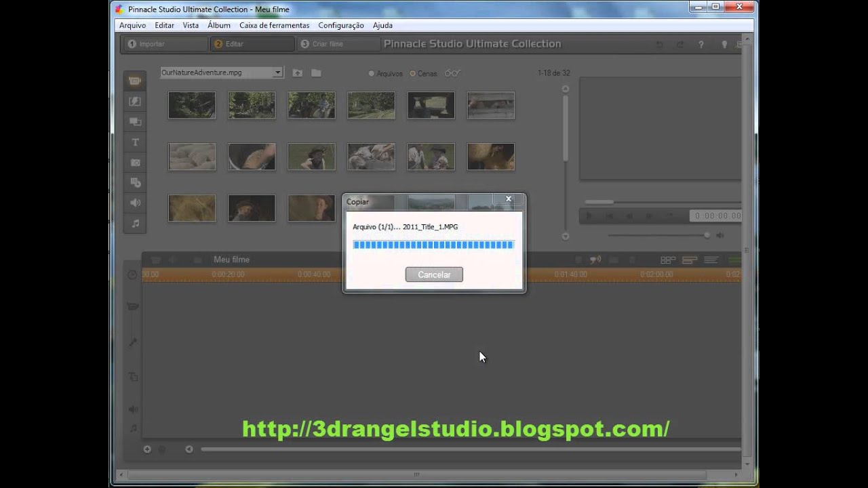868x488 pixels.
Task: Click go to beginning preview button
Action: pos(609,216)
